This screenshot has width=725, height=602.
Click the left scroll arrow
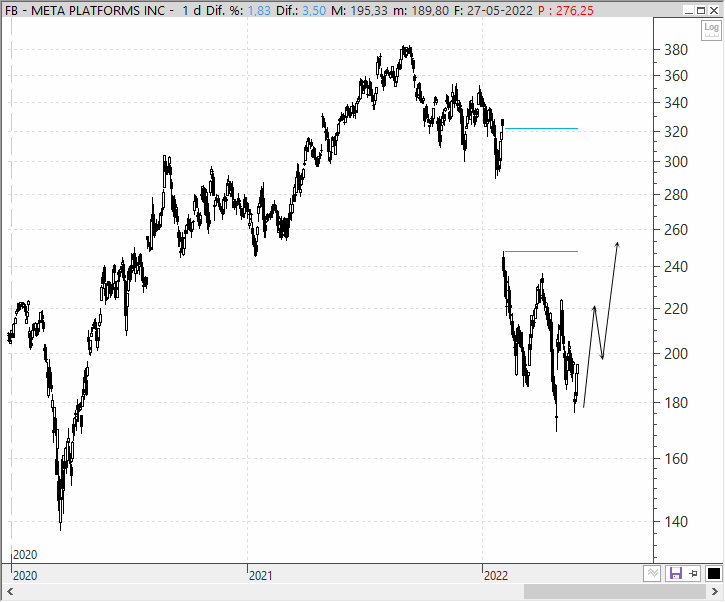click(10, 592)
